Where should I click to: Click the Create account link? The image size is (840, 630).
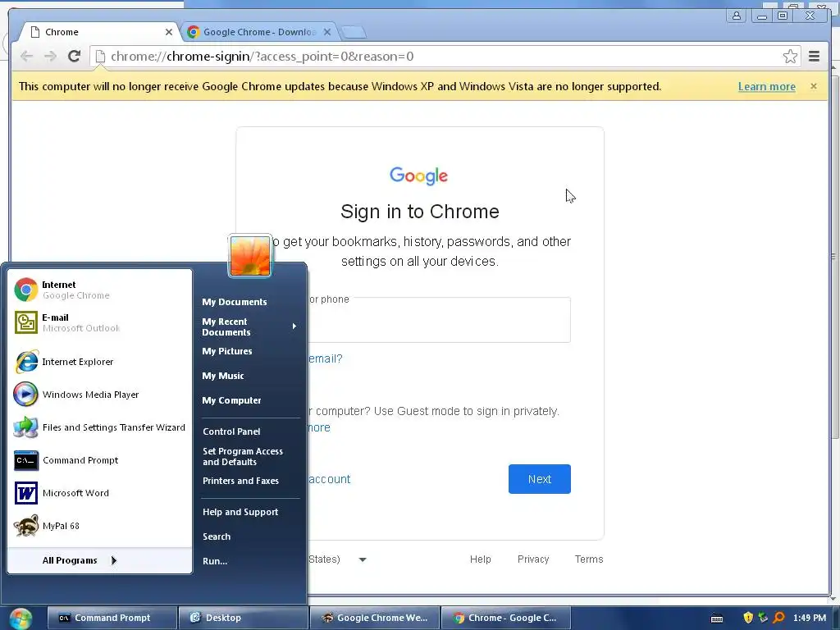329,479
